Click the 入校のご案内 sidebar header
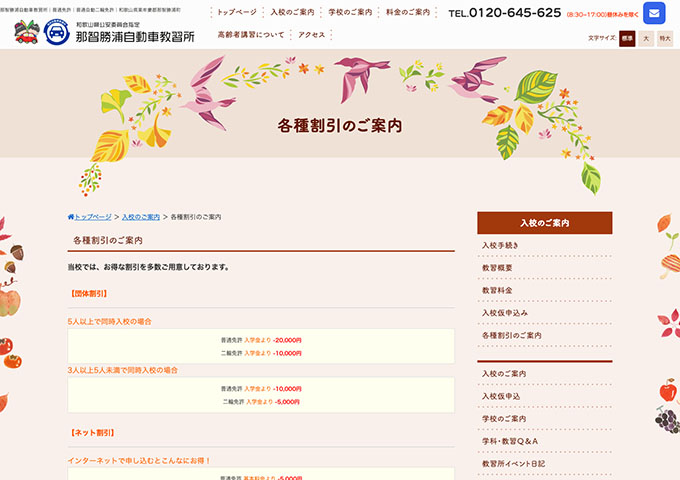The height and width of the screenshot is (480, 680). [x=544, y=222]
